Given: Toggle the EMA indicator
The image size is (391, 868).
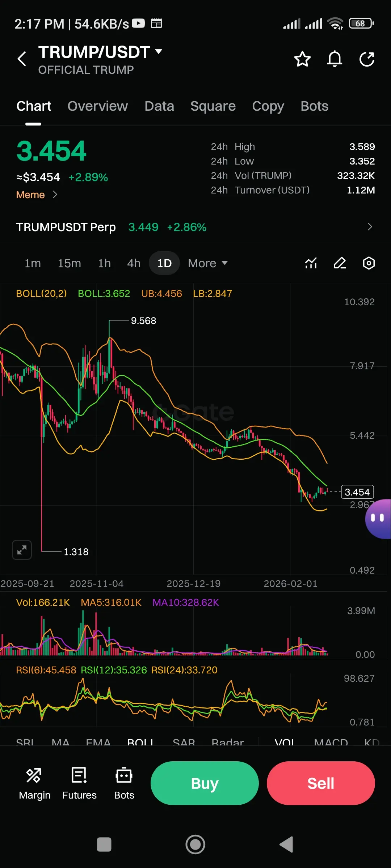Looking at the screenshot, I should [98, 742].
